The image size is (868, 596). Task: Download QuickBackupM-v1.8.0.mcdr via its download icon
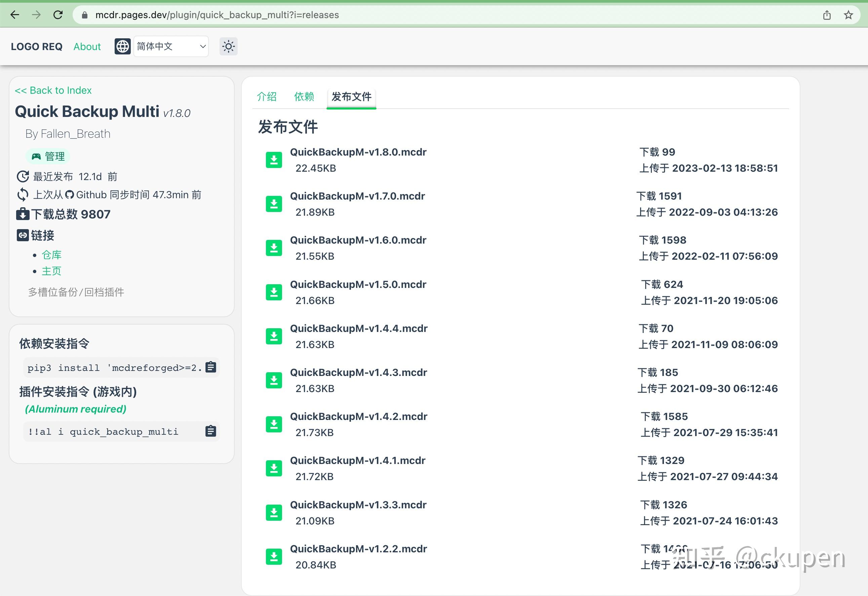tap(274, 160)
